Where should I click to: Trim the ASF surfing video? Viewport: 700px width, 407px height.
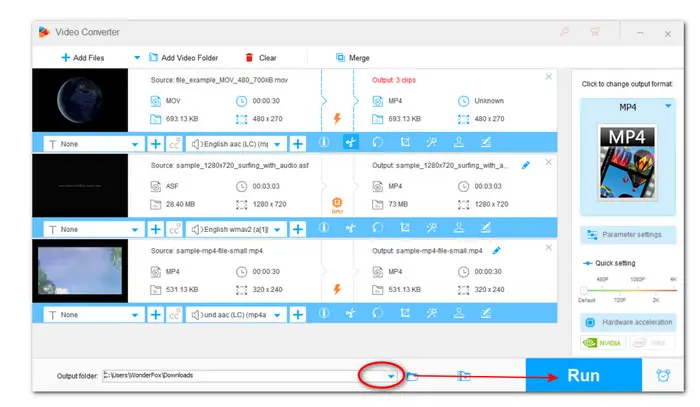pyautogui.click(x=351, y=228)
